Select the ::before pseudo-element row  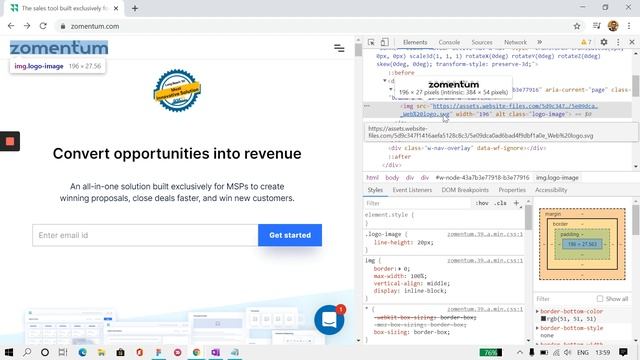click(401, 73)
